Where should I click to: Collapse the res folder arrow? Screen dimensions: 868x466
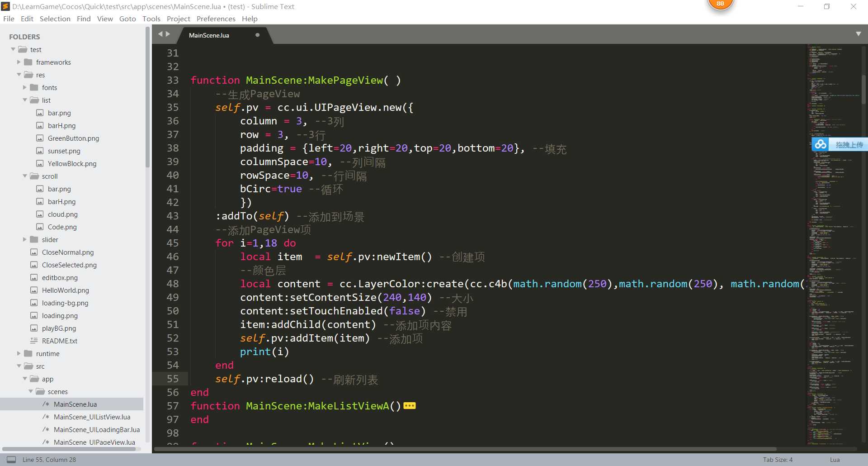point(19,75)
